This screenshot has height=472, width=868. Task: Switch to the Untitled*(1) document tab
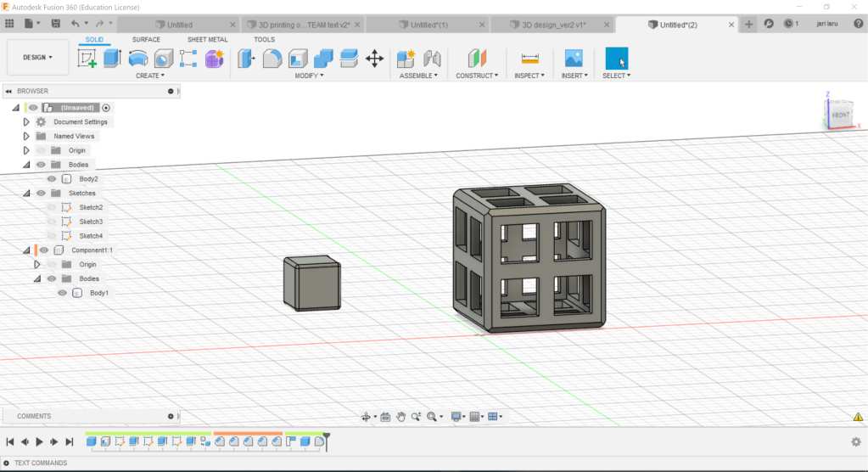[x=428, y=25]
